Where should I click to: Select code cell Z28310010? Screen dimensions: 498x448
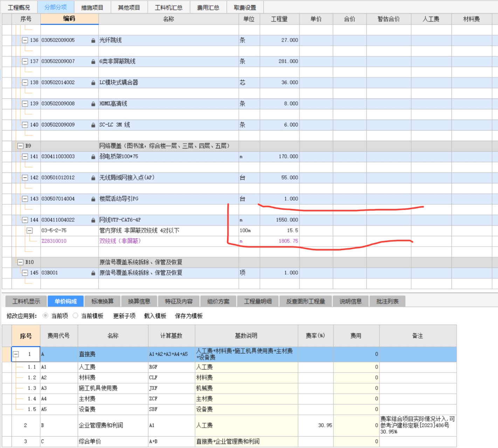coord(69,241)
